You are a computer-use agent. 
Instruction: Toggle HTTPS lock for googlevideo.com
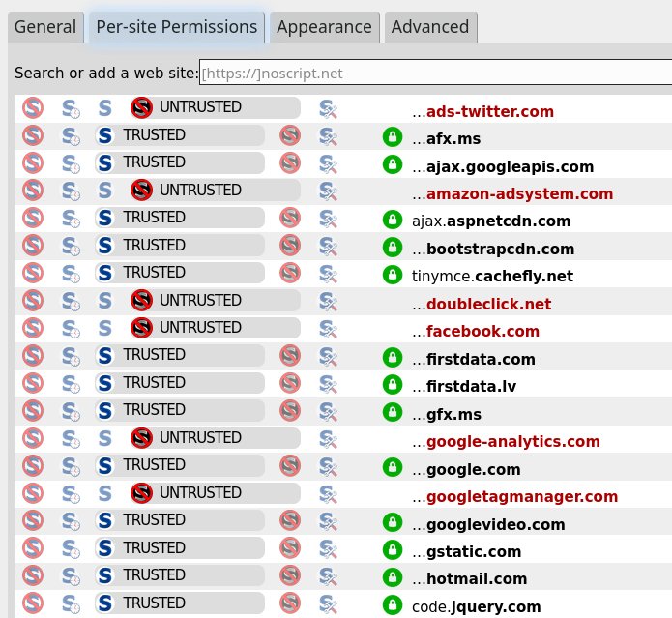(x=393, y=522)
